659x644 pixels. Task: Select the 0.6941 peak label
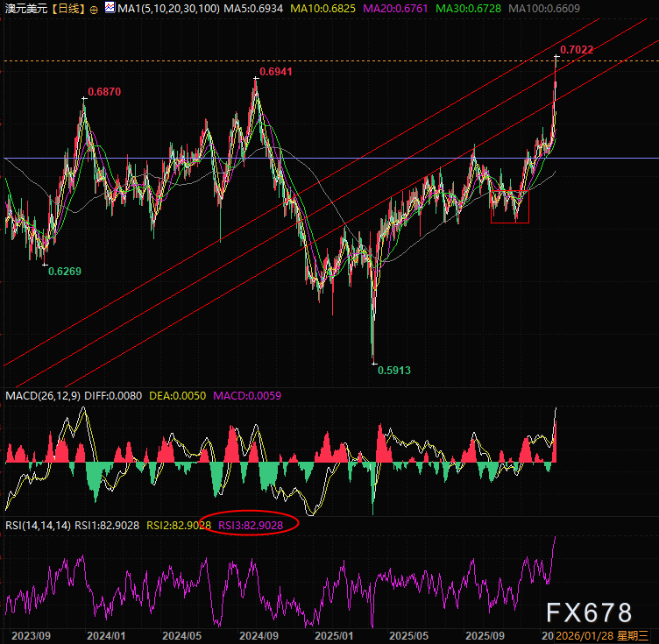pos(275,70)
